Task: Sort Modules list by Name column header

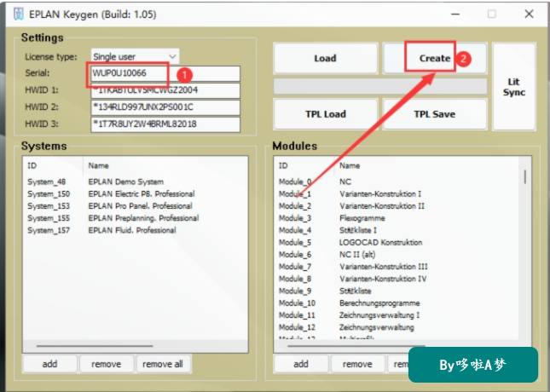Action: (x=426, y=165)
